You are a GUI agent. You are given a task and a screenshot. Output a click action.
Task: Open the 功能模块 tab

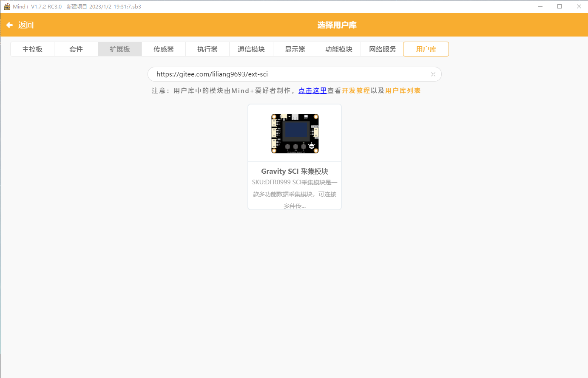click(339, 49)
